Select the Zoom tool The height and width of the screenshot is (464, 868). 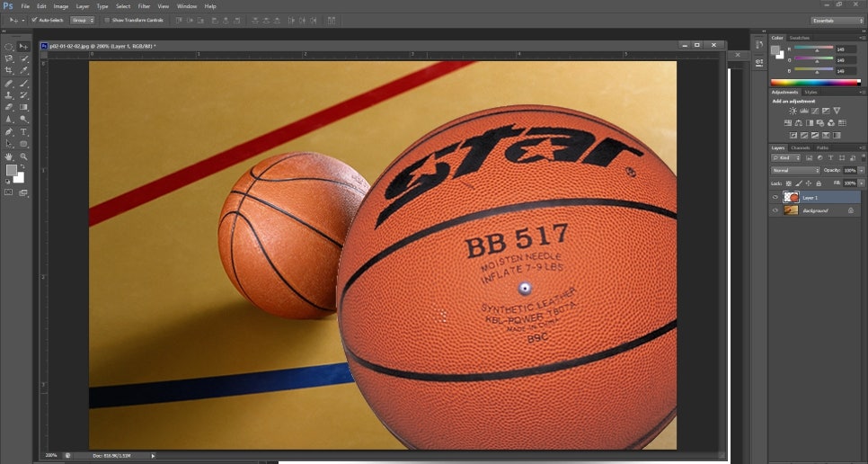[x=23, y=156]
